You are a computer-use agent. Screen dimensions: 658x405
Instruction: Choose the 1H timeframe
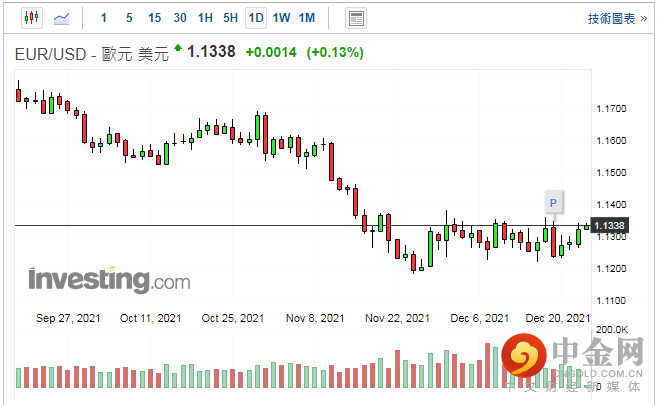205,18
